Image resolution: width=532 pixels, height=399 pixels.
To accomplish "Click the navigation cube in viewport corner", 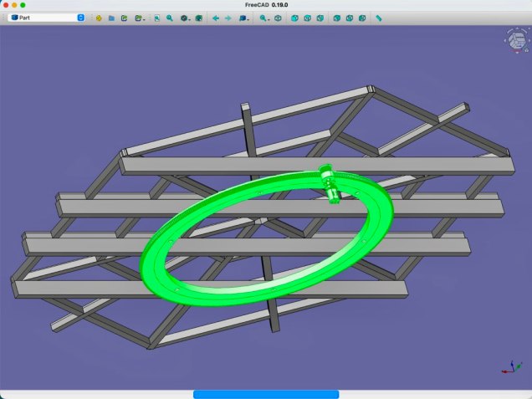I will tap(513, 38).
